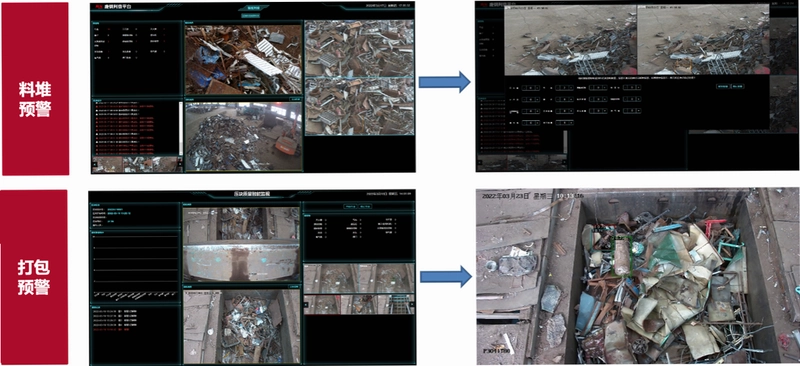The height and width of the screenshot is (366, 800).
Task: Click the left comparison photo in grading dialog
Action: (x=570, y=40)
